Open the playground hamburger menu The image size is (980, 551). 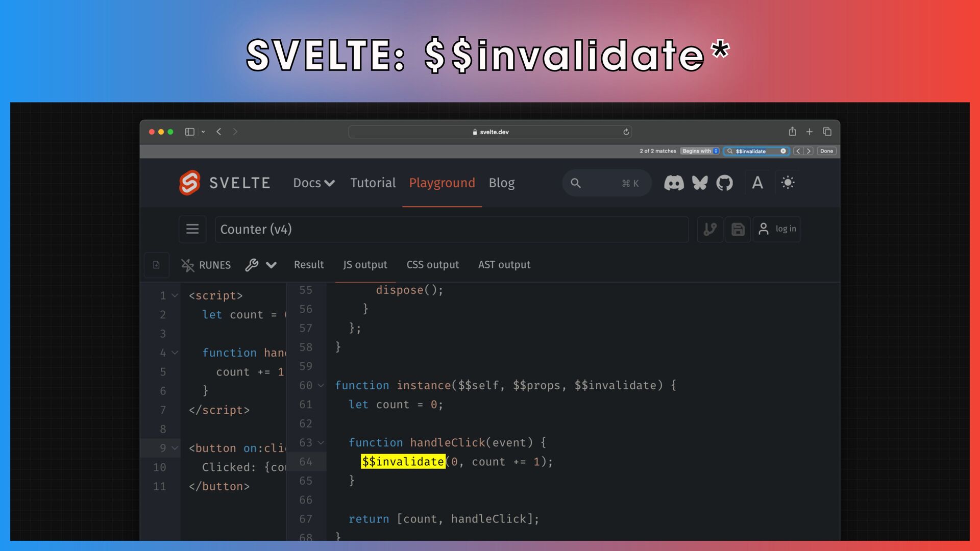pos(192,229)
